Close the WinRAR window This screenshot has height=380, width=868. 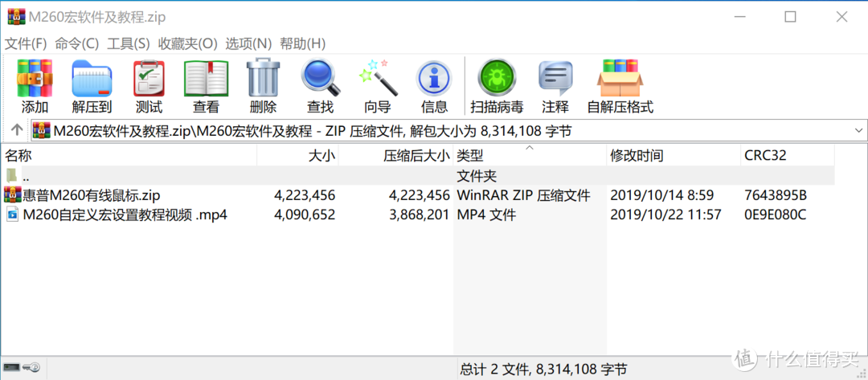(x=841, y=17)
